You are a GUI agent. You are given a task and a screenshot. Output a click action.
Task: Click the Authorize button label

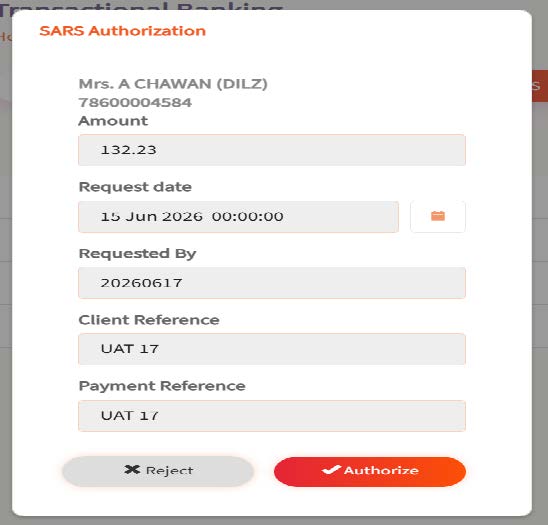pos(381,470)
